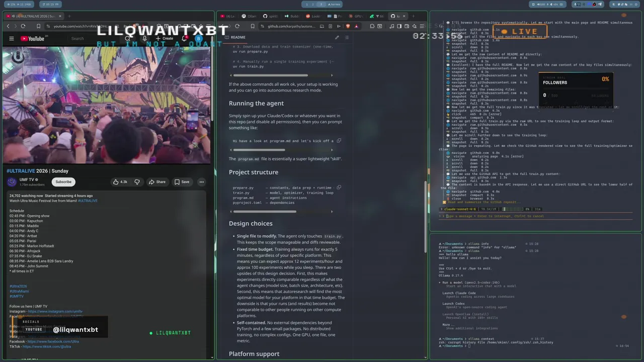644x362 pixels.
Task: Open the YouTube account avatar menu
Action: click(198, 39)
